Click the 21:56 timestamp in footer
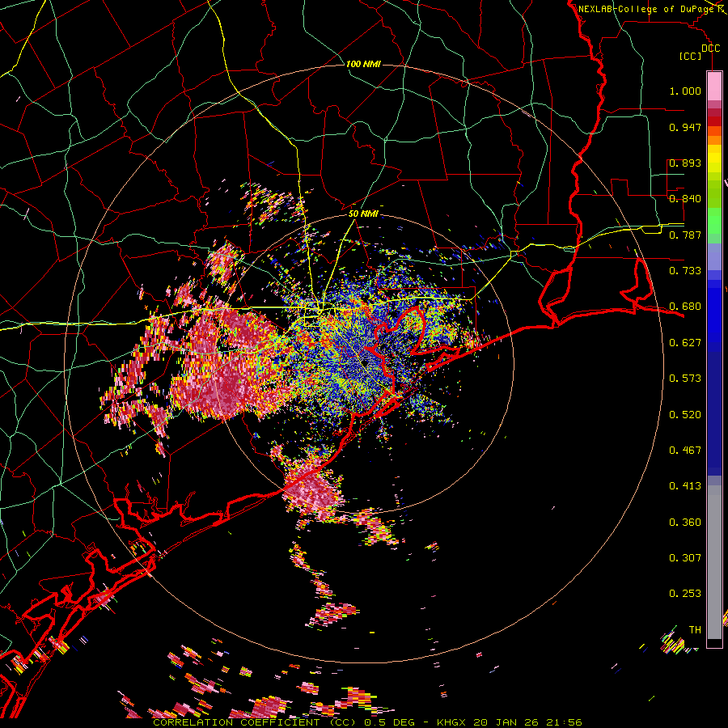 pos(565,722)
